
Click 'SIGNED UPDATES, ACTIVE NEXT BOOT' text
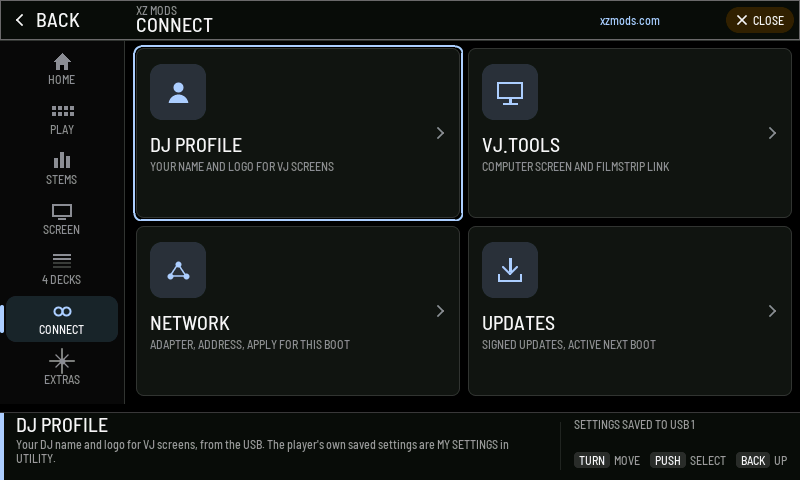click(569, 345)
